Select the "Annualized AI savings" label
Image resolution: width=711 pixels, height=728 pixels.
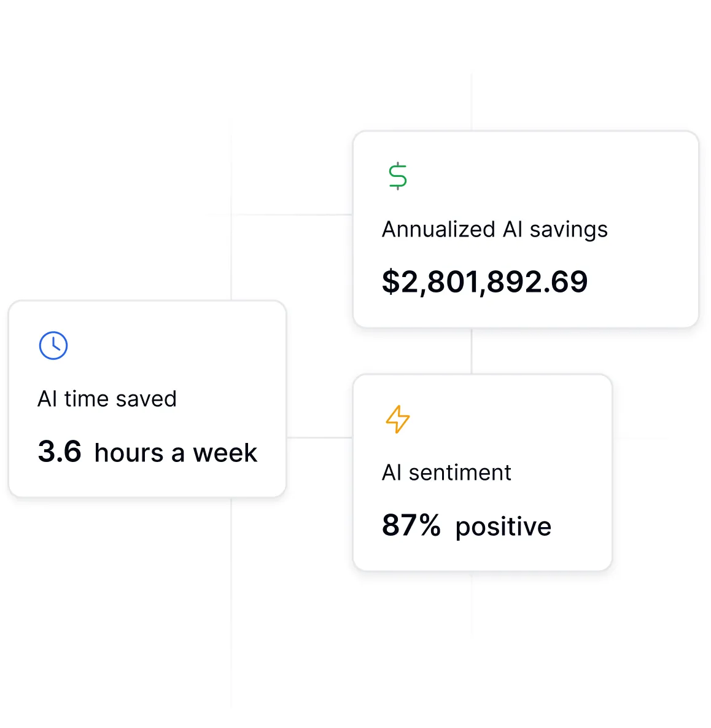494,229
